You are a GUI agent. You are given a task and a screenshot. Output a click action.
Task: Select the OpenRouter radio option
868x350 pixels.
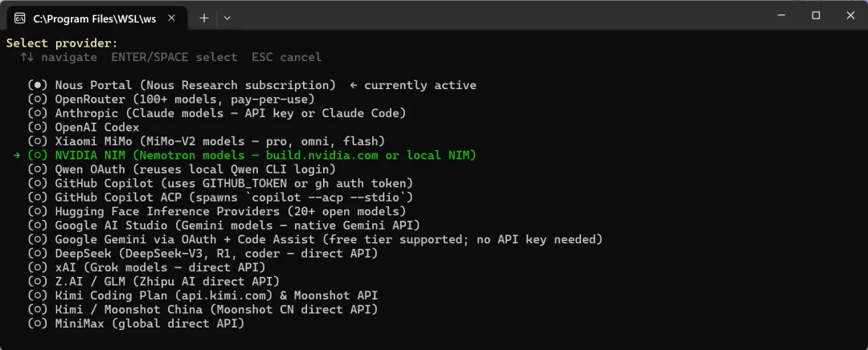coord(38,99)
